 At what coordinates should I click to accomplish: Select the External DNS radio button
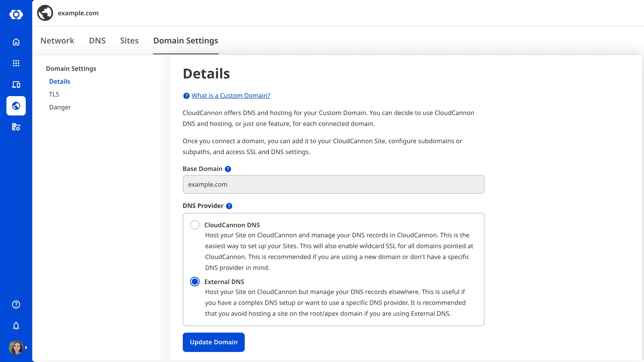[195, 282]
